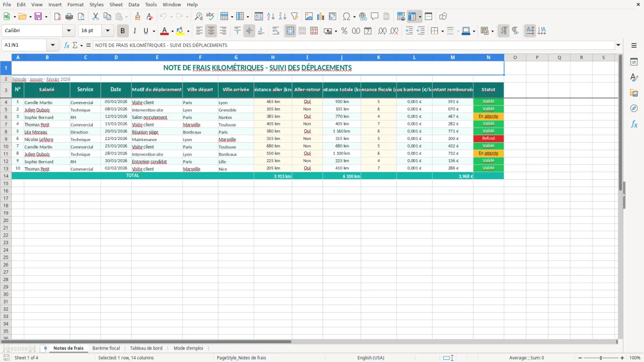This screenshot has height=362, width=644.
Task: Open Conditional Formatting dropdown arrow
Action: coord(493,31)
